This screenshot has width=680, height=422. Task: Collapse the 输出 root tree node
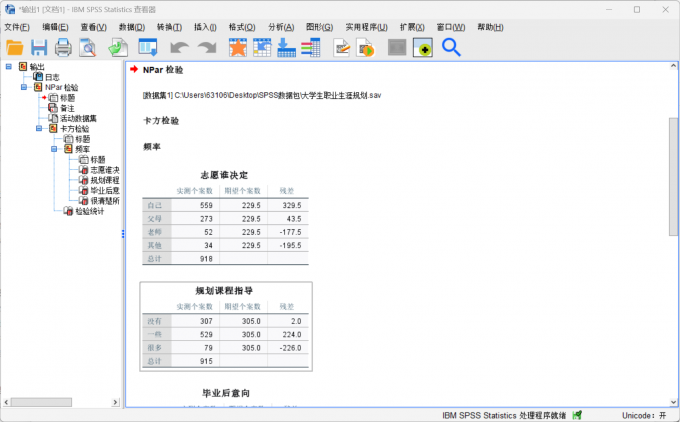9,67
